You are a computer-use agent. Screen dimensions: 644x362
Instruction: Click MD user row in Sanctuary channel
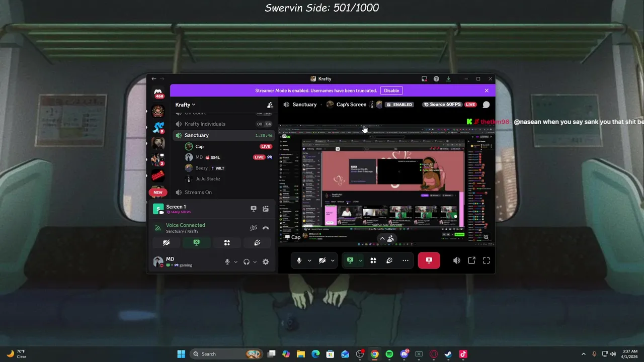click(x=228, y=157)
